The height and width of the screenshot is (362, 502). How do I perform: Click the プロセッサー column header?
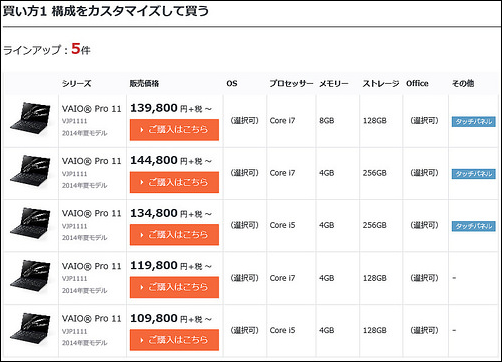[x=291, y=83]
